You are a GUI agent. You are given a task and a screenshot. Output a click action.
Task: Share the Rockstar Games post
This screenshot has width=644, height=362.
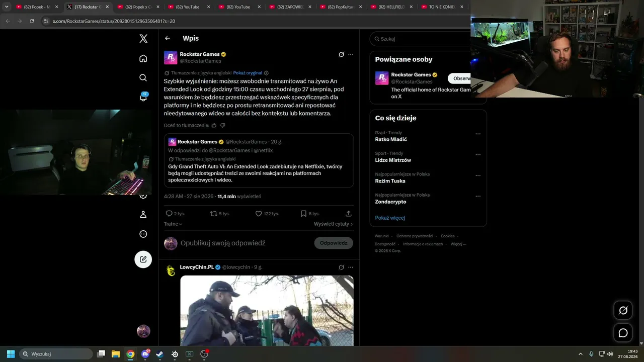[x=349, y=214]
